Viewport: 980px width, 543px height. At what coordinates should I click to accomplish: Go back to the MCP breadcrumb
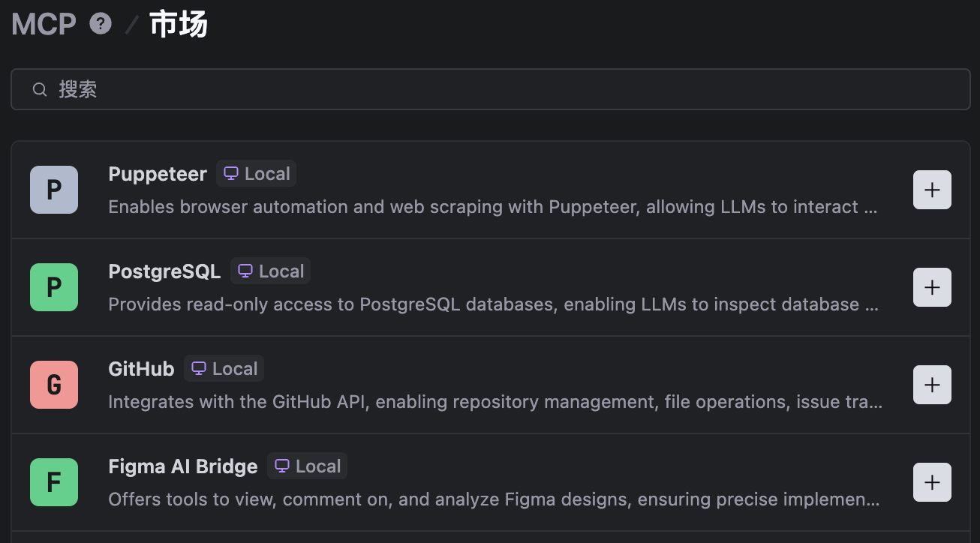(44, 24)
